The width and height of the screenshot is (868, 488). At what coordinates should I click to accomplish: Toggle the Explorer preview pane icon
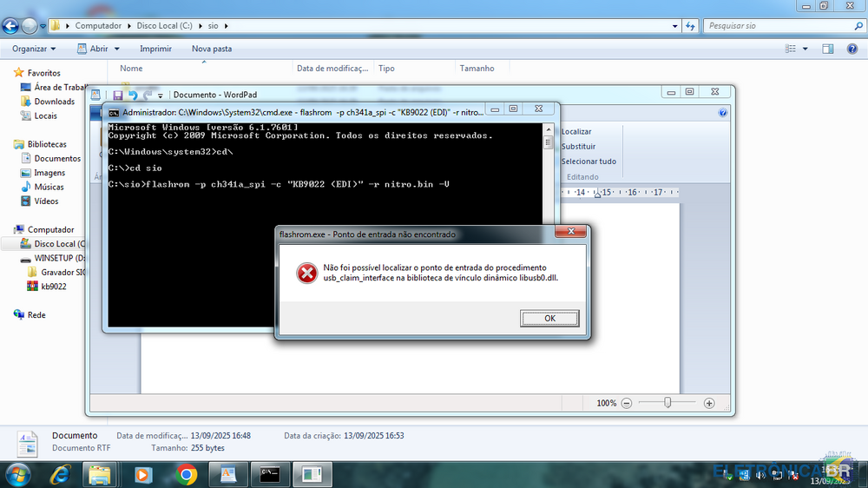[828, 49]
